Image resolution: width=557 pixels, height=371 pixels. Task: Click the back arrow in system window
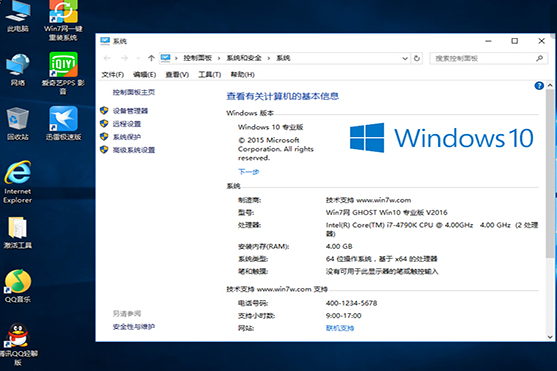click(107, 58)
